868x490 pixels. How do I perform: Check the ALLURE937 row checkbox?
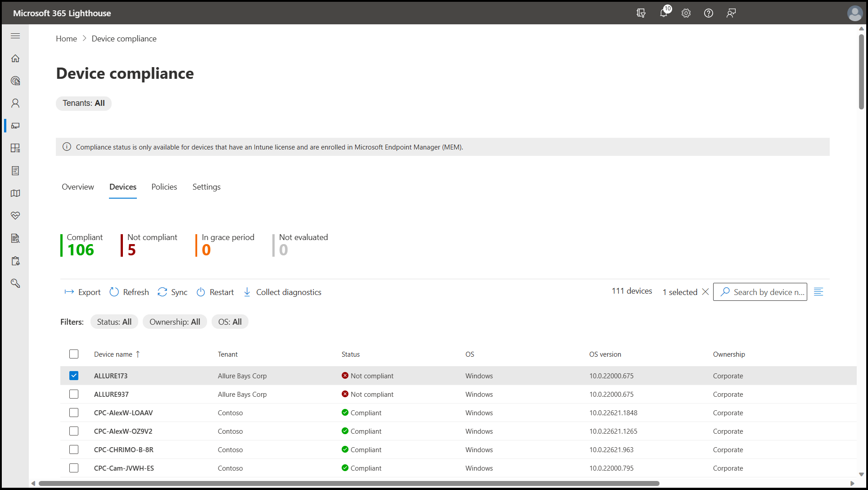click(x=74, y=394)
